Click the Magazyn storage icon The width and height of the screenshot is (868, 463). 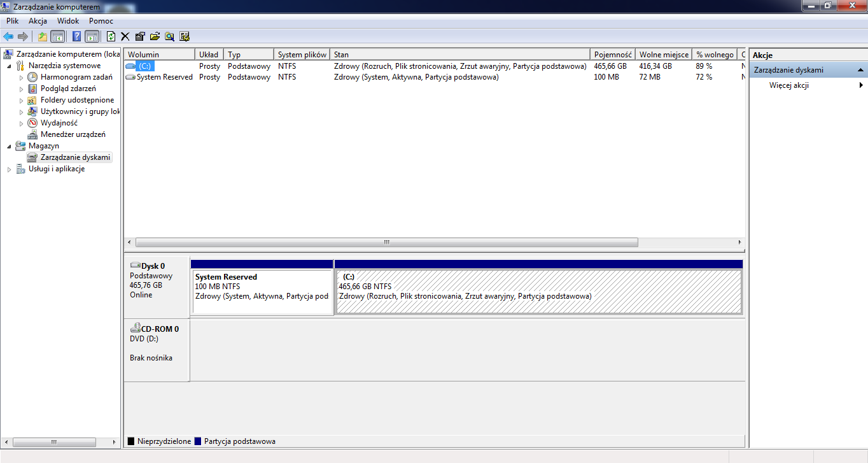point(20,146)
